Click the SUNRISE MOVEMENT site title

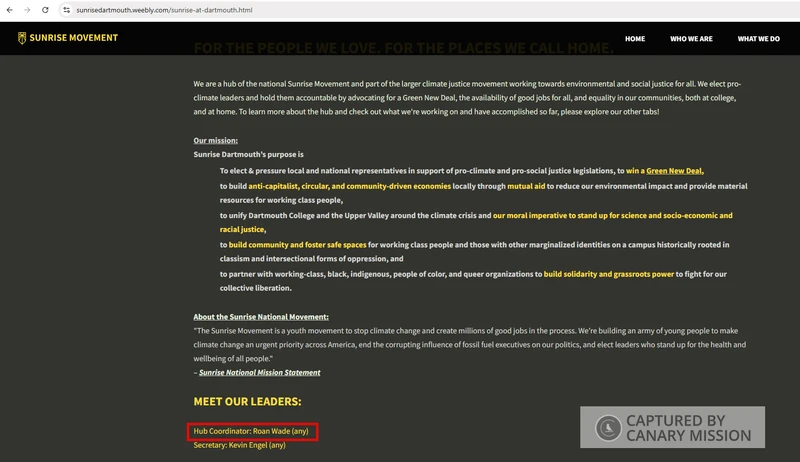[x=75, y=38]
